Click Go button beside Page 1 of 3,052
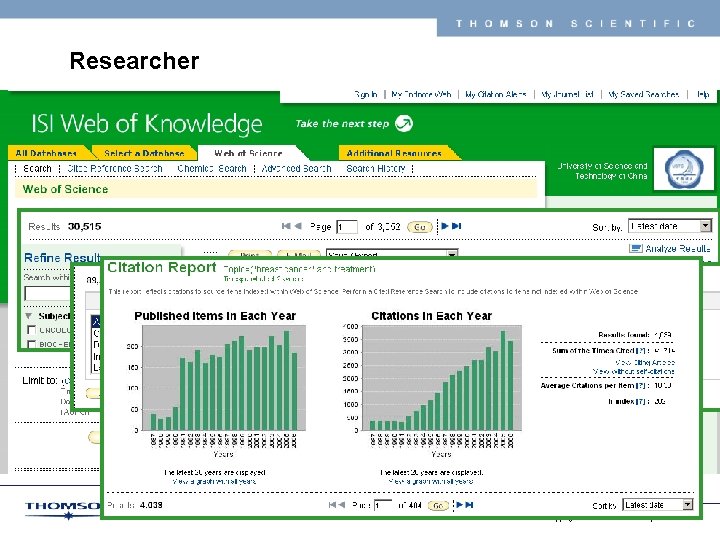 [x=420, y=227]
